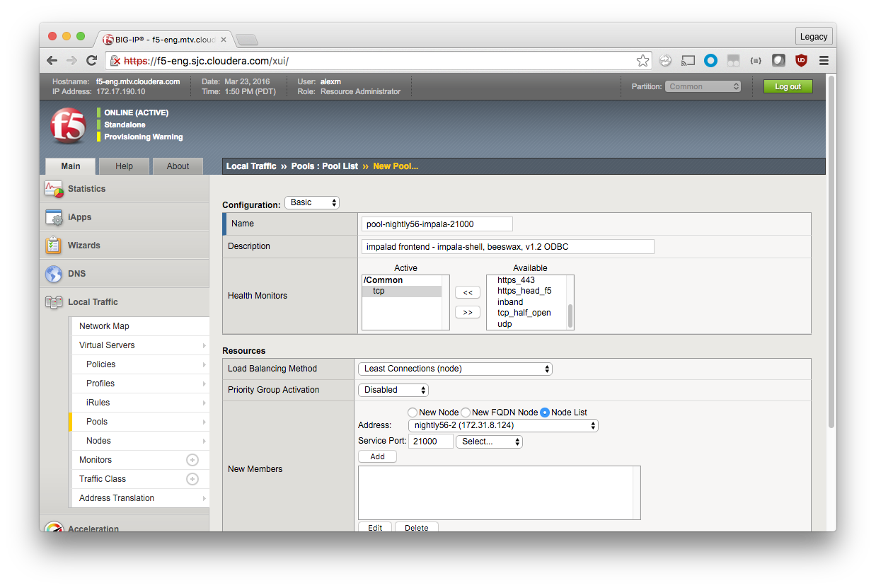Select the Node List radio button
Screen dimensions: 876x588
pos(545,413)
